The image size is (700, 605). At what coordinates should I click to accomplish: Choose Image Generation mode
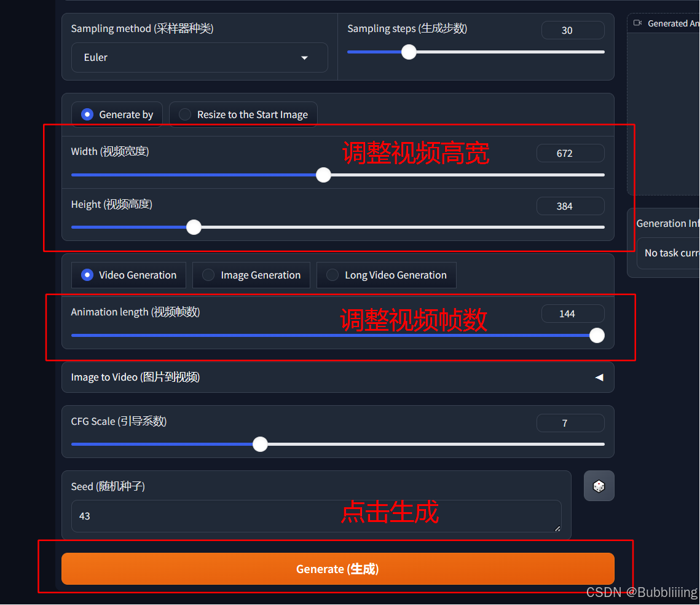click(251, 275)
